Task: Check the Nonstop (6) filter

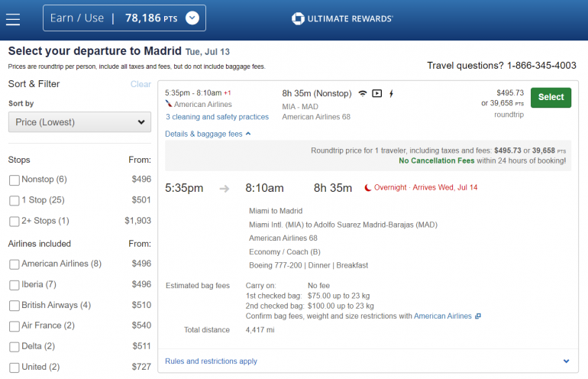Action: [x=15, y=180]
